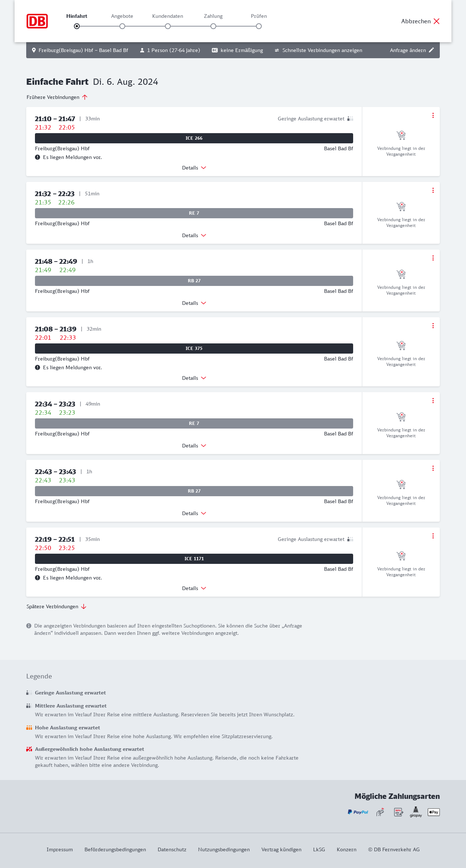Open the Impressum footer link
Viewport: 466px width, 868px height.
(60, 849)
